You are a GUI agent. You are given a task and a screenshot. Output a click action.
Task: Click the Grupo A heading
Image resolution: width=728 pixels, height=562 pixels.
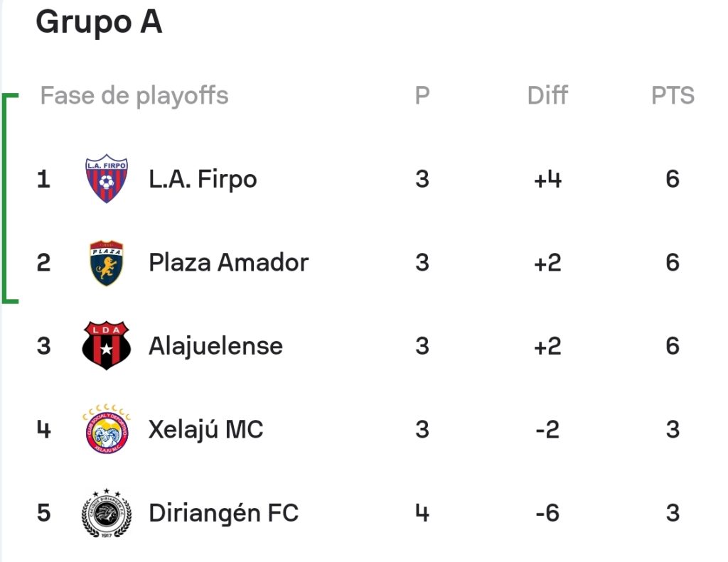[99, 22]
